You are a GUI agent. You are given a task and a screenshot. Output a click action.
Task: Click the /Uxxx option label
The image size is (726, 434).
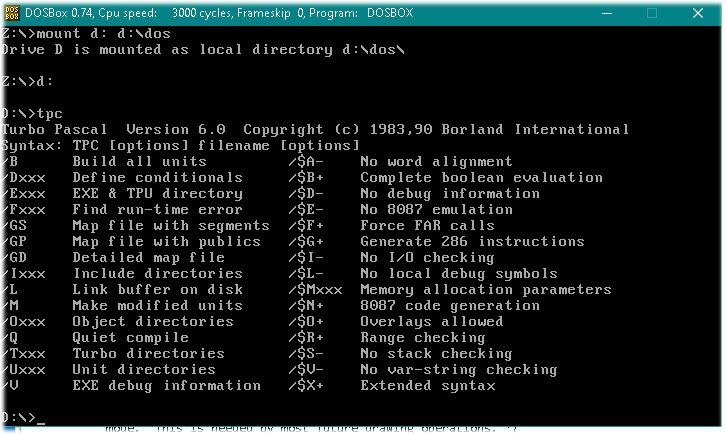coord(24,370)
